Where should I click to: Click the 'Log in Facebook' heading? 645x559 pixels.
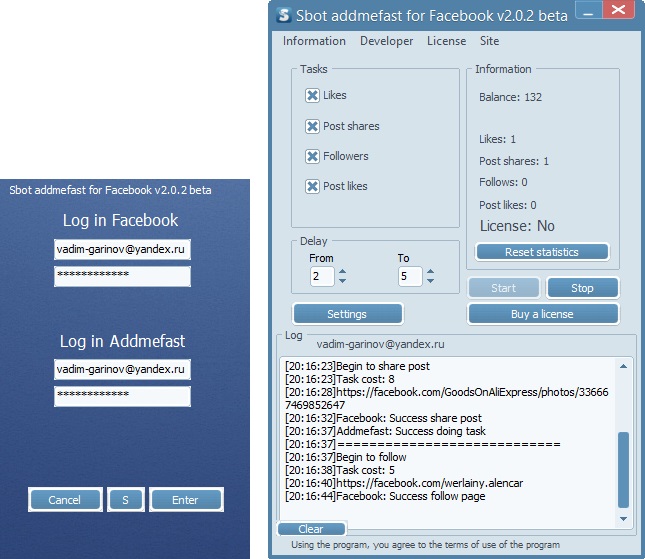(x=121, y=220)
